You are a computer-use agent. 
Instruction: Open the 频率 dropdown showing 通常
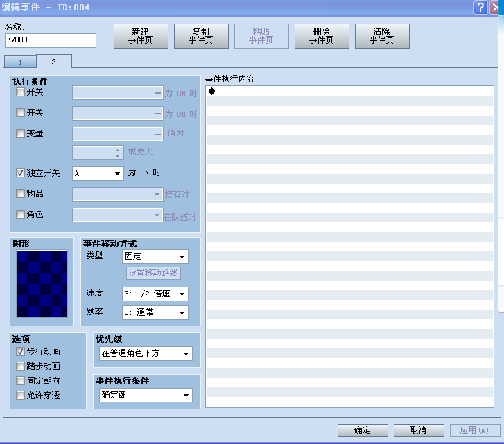point(155,312)
